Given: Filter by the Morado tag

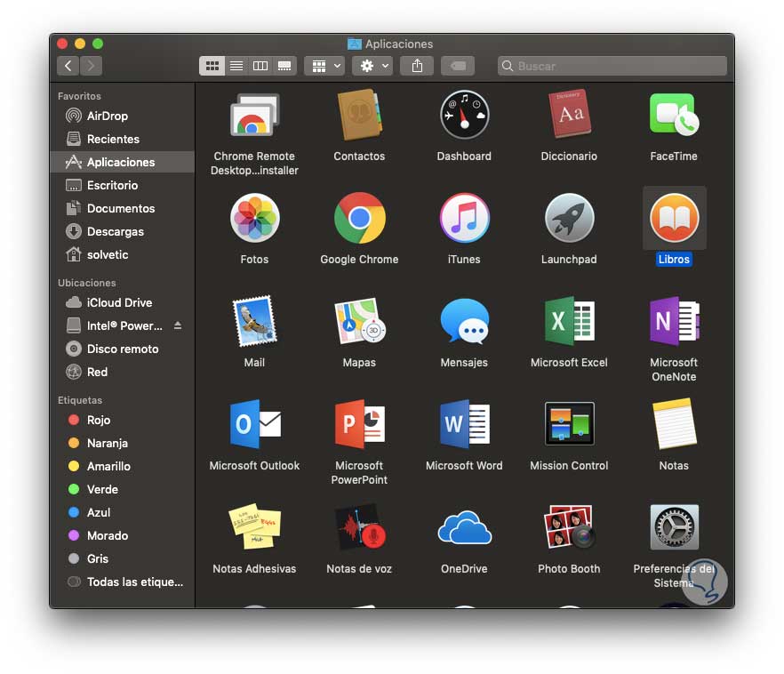Looking at the screenshot, I should [122, 535].
